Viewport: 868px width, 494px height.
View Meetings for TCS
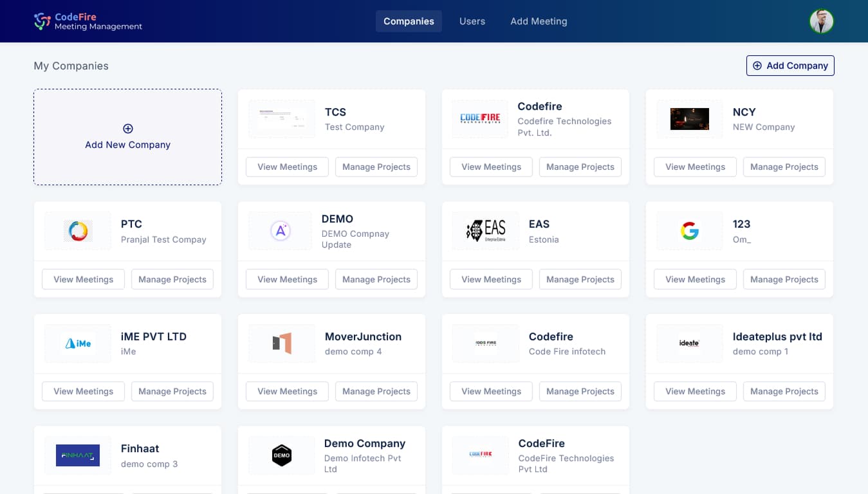pos(287,167)
